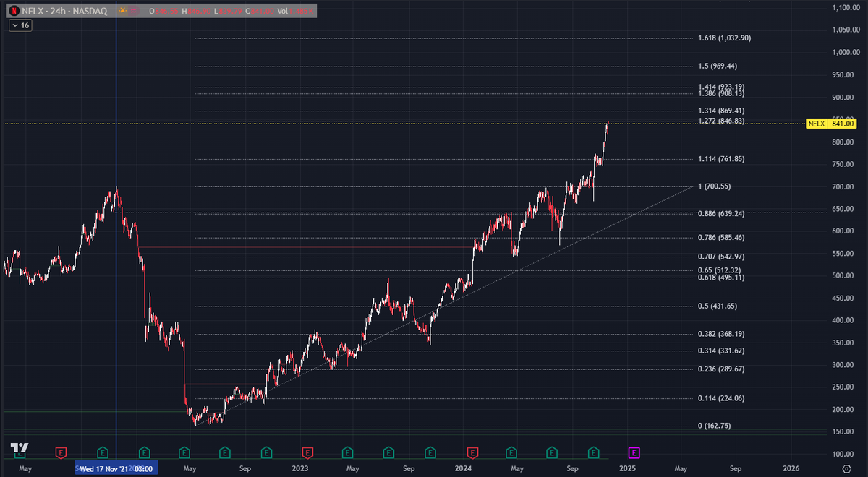
Task: Click Fibonacci label 0.5 (431.65)
Action: point(718,306)
